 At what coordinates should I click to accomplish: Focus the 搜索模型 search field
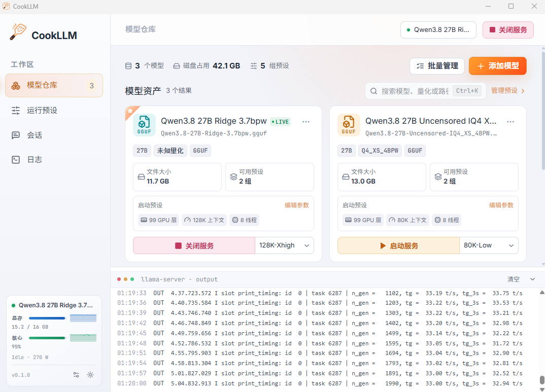pos(425,91)
